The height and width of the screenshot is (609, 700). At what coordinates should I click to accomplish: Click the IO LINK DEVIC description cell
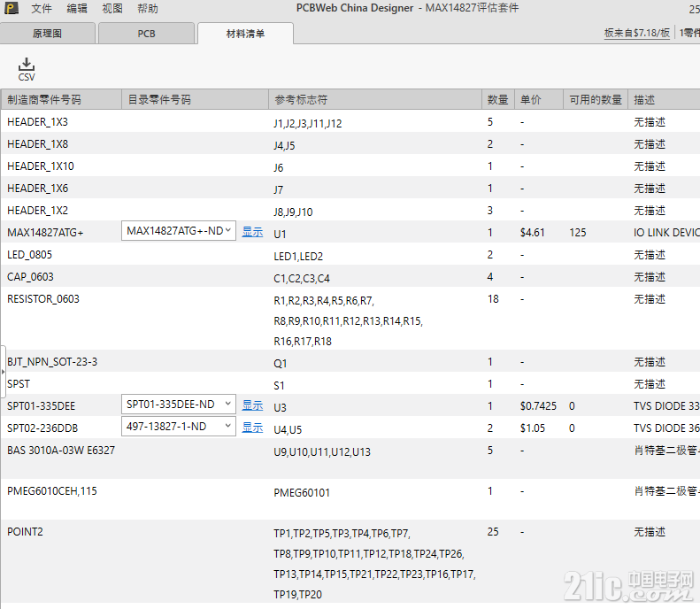[666, 233]
